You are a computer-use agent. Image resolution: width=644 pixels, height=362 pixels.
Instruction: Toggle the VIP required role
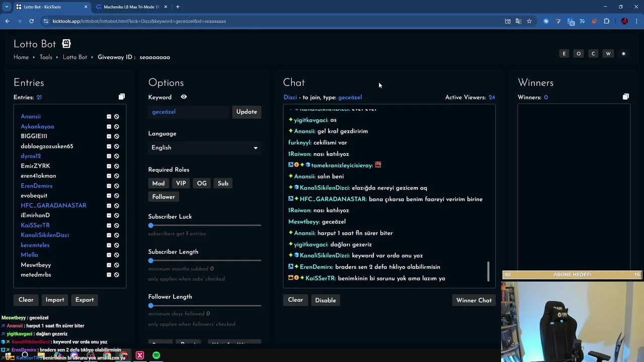tap(181, 184)
